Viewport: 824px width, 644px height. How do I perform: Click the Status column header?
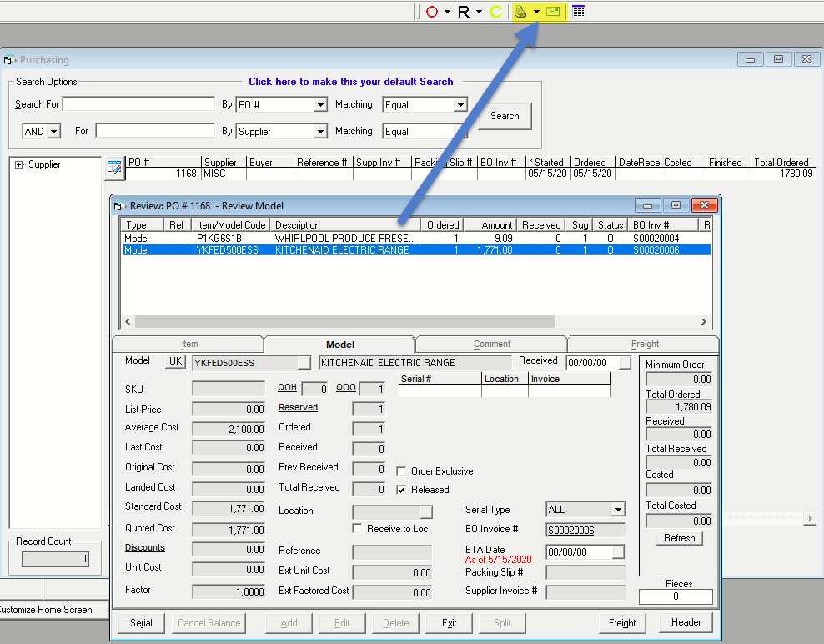tap(610, 225)
